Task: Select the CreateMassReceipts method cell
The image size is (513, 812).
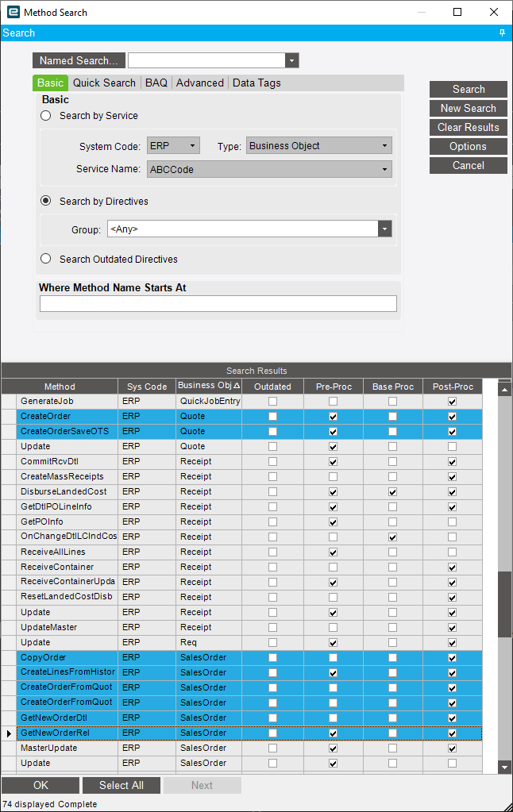Action: [x=67, y=476]
